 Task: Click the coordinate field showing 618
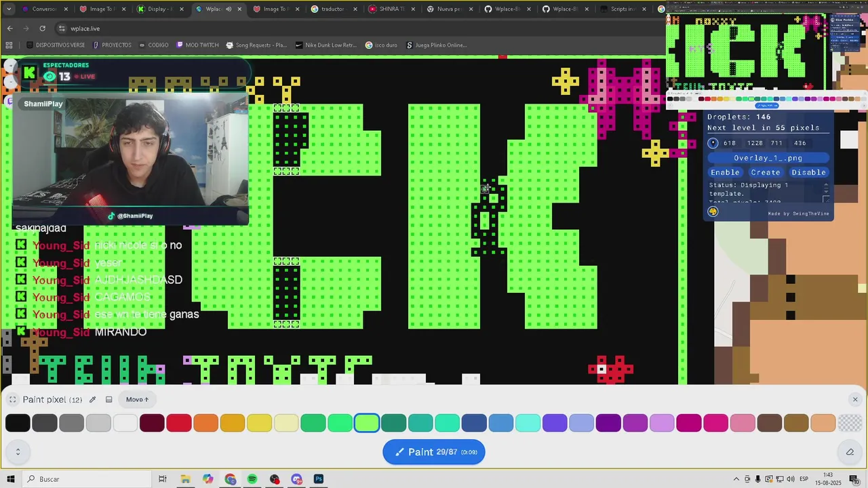click(x=730, y=143)
